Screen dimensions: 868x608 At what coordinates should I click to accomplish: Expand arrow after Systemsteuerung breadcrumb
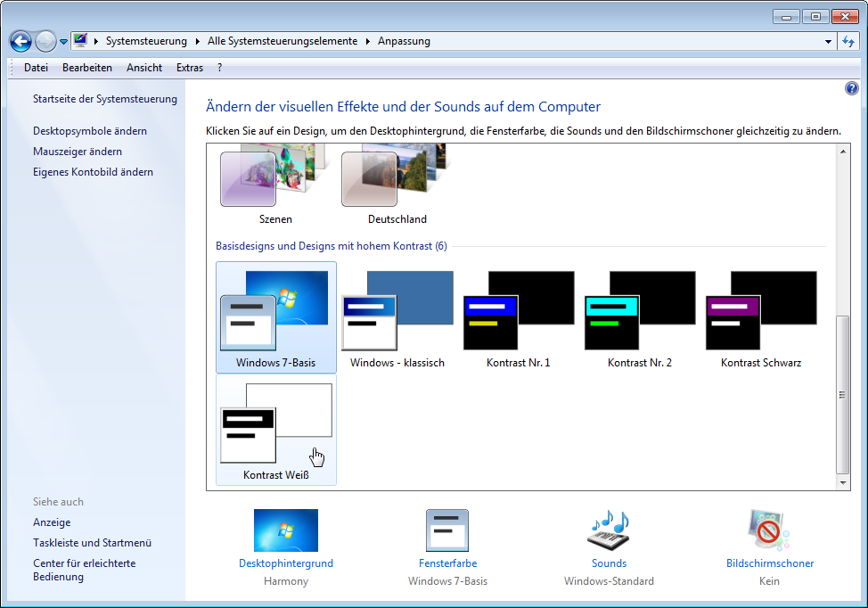coord(197,41)
